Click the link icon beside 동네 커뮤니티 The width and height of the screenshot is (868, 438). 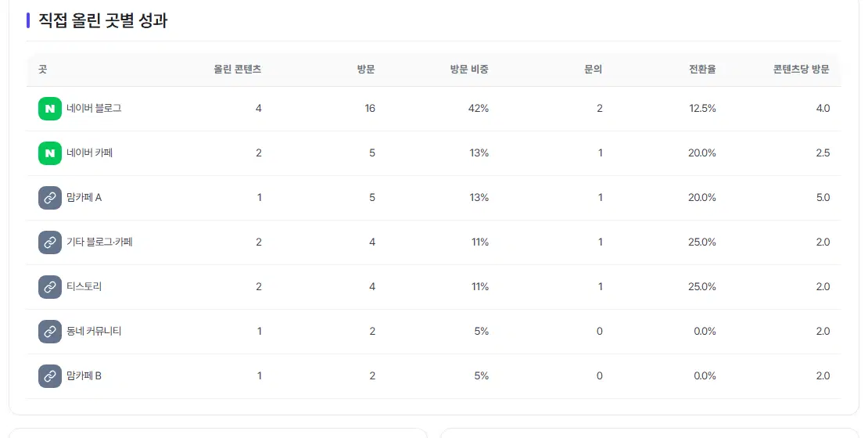(50, 332)
